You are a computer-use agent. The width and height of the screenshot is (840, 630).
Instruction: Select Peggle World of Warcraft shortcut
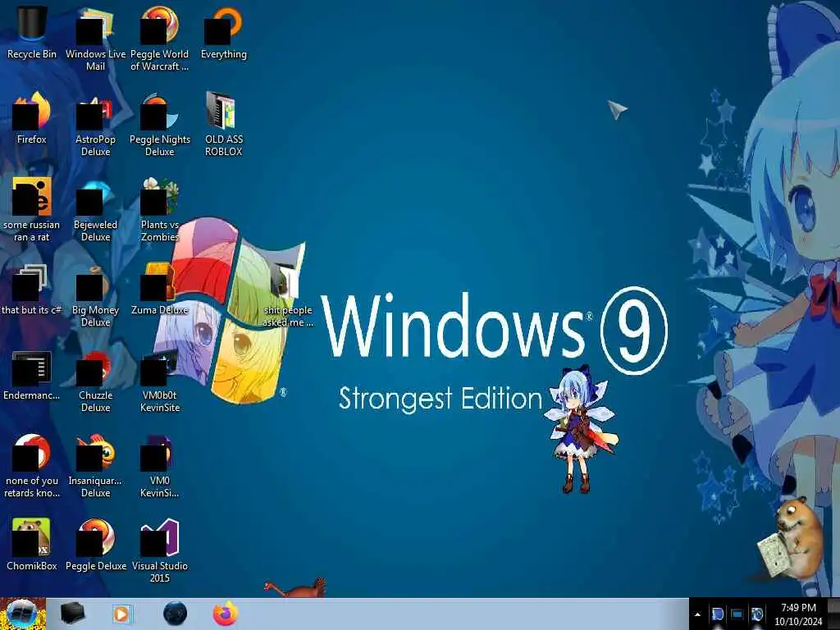click(x=160, y=38)
